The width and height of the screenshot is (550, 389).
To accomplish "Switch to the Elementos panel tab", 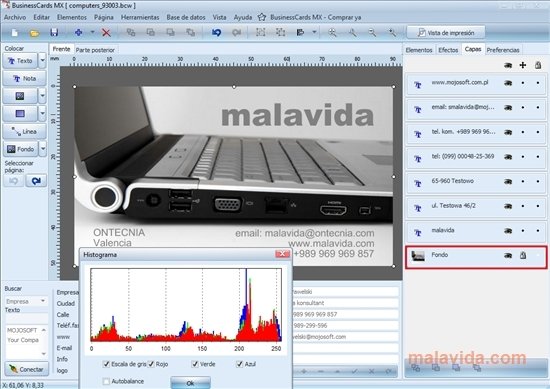I will tap(419, 50).
